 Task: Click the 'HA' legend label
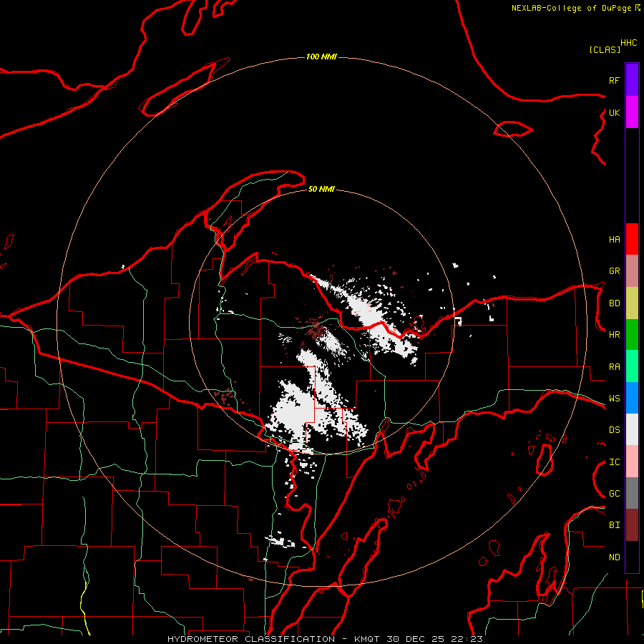(x=614, y=239)
